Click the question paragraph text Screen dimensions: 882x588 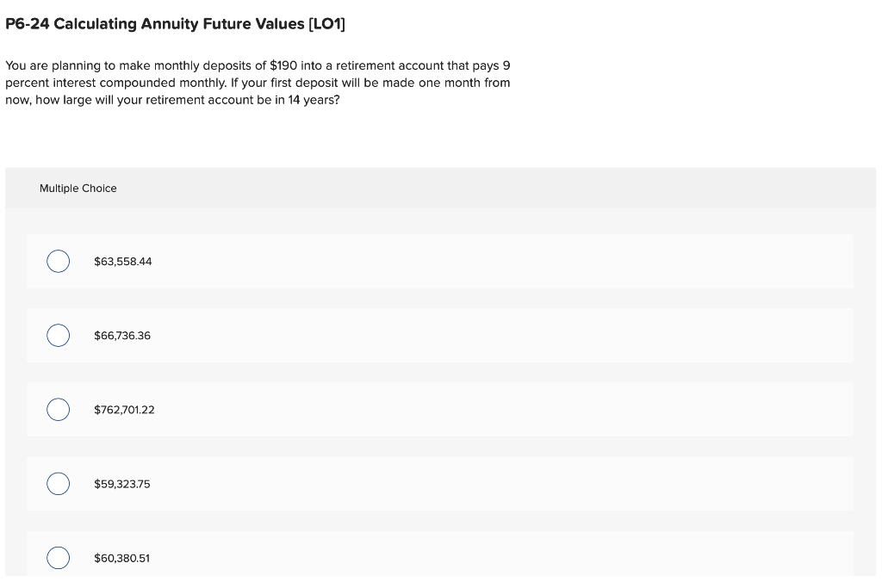[258, 83]
